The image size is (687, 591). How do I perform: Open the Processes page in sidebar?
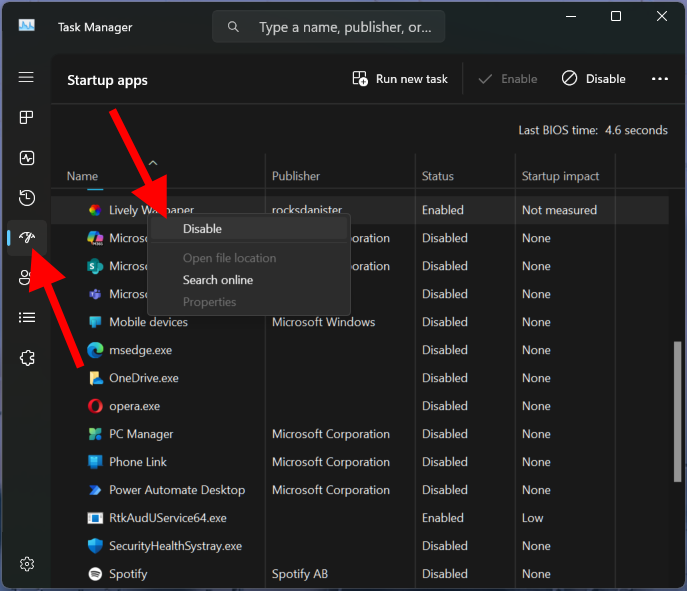[27, 118]
